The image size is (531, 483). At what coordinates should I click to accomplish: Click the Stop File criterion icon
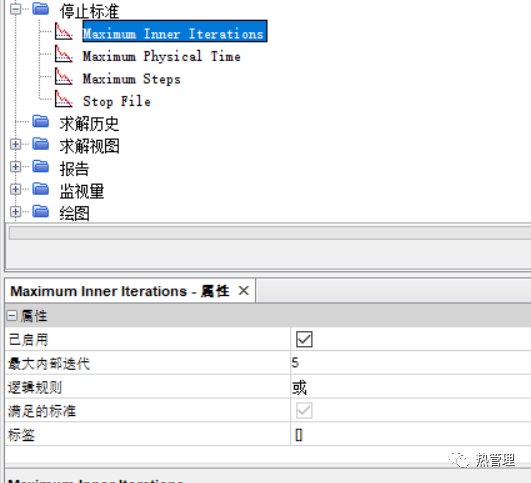64,99
